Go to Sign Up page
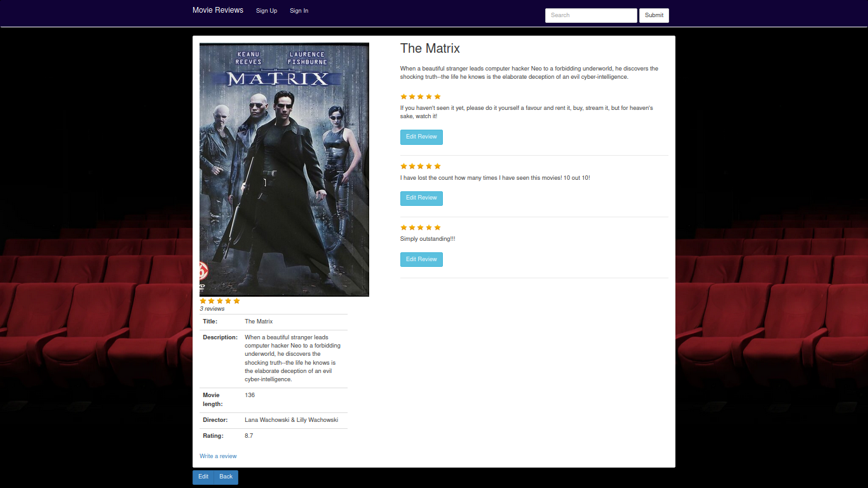 click(x=267, y=11)
